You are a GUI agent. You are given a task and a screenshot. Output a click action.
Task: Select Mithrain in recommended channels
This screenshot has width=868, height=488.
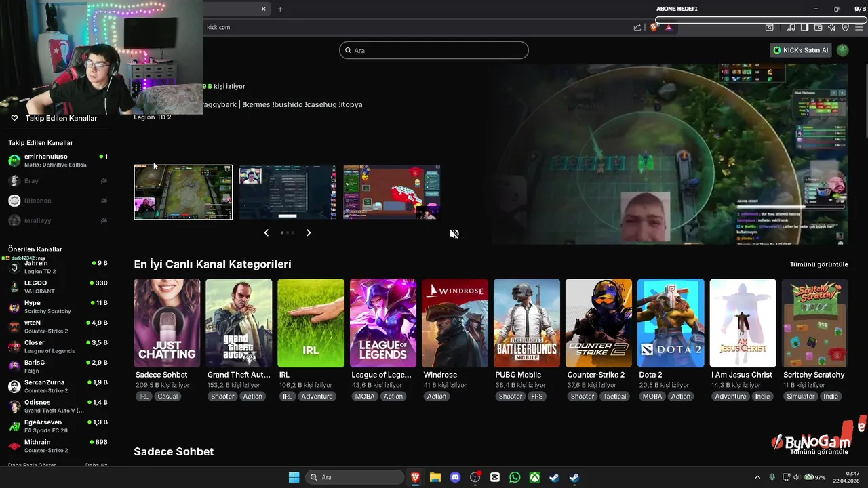(58, 446)
